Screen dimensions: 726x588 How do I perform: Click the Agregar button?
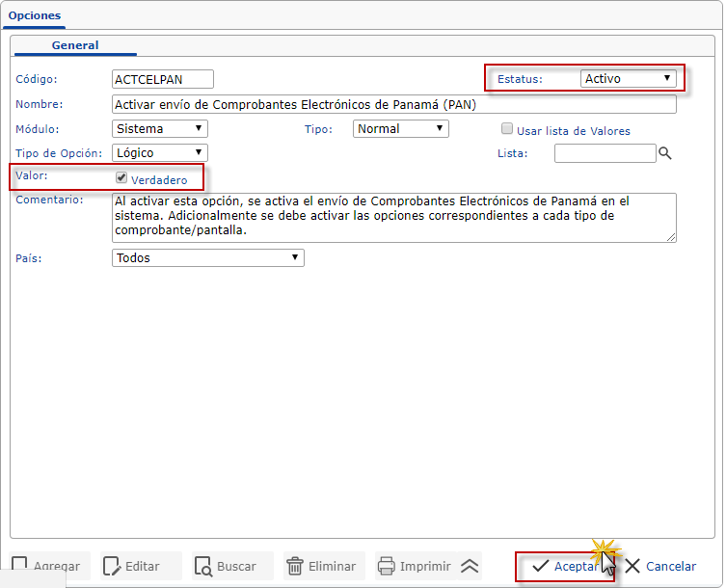tap(49, 566)
